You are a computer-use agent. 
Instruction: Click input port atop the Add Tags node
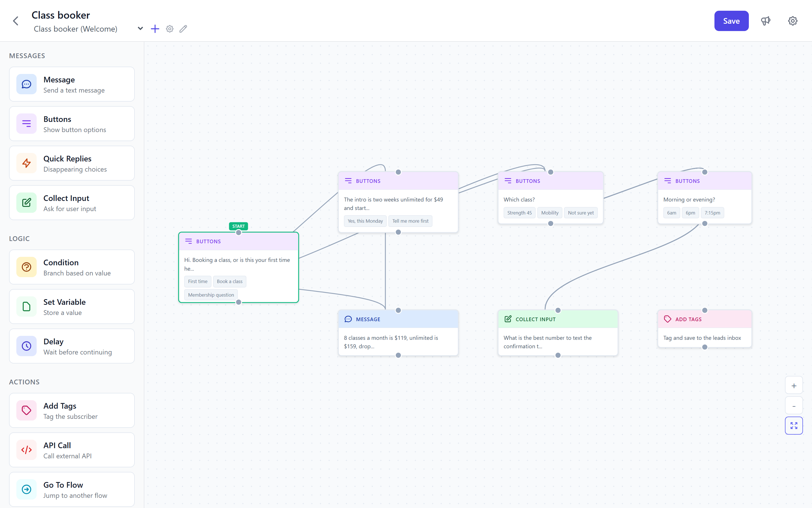(705, 310)
